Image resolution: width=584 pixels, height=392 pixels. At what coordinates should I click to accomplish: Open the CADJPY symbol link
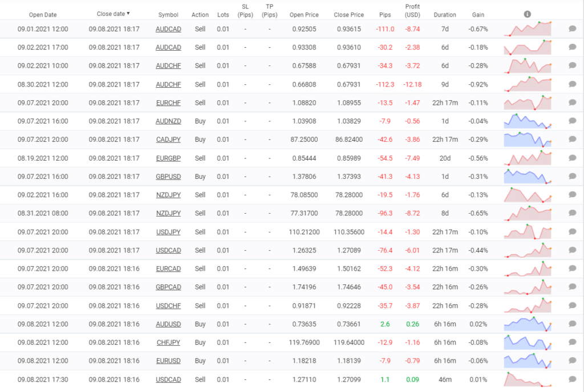click(168, 140)
